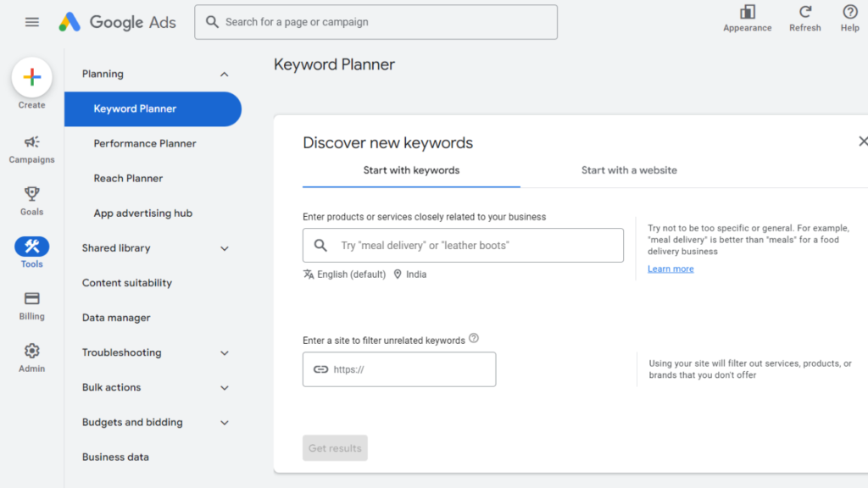Click the help icon beside site filter label
The width and height of the screenshot is (868, 488).
[474, 339]
